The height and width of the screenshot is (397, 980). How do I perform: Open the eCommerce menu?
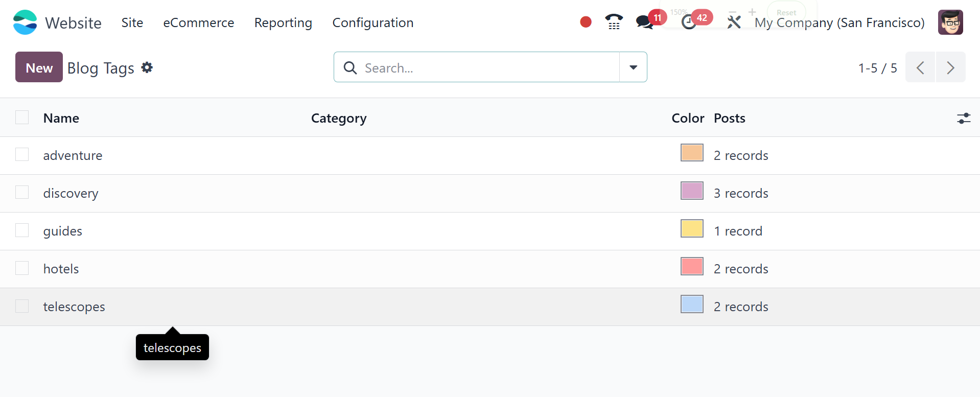[x=198, y=23]
